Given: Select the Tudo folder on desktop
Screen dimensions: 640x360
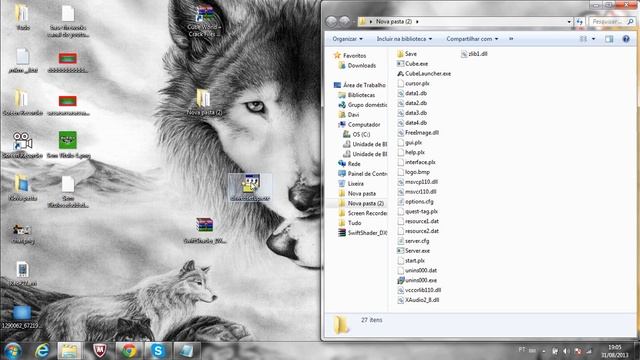Looking at the screenshot, I should pos(22,18).
